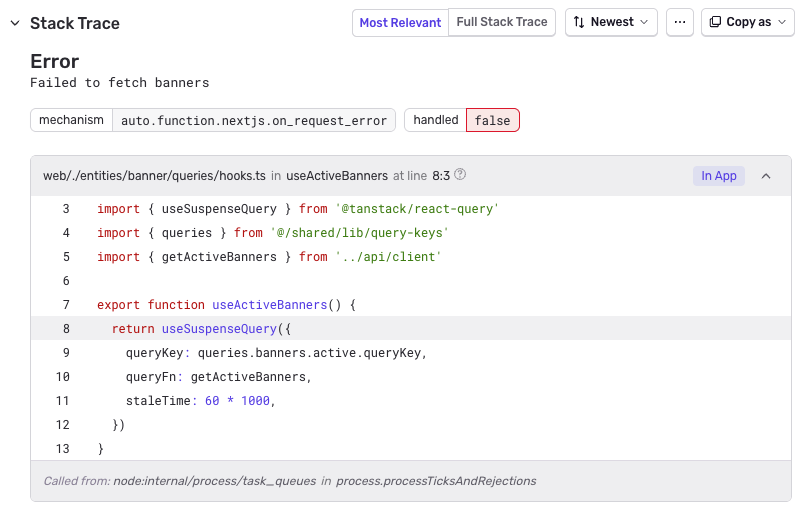The height and width of the screenshot is (516, 804).
Task: Click the Failed to fetch banners message
Action: [x=120, y=83]
